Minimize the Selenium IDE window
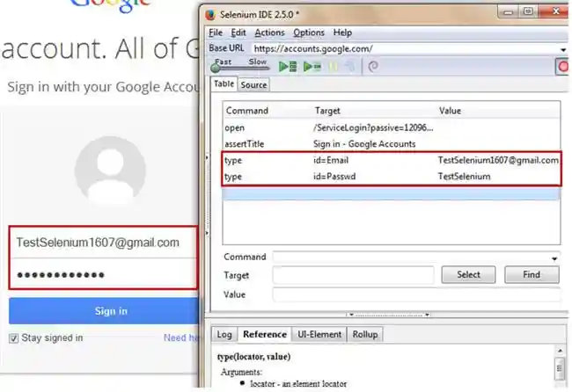Image resolution: width=572 pixels, height=392 pixels. pos(508,11)
